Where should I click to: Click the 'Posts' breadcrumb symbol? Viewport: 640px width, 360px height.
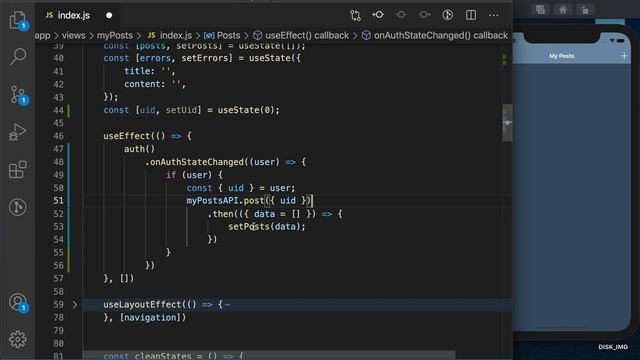point(222,36)
